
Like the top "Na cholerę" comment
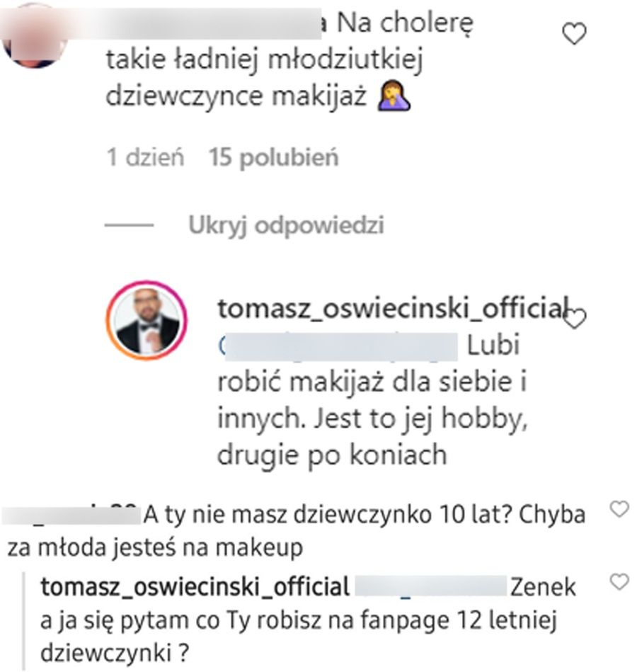[x=573, y=33]
